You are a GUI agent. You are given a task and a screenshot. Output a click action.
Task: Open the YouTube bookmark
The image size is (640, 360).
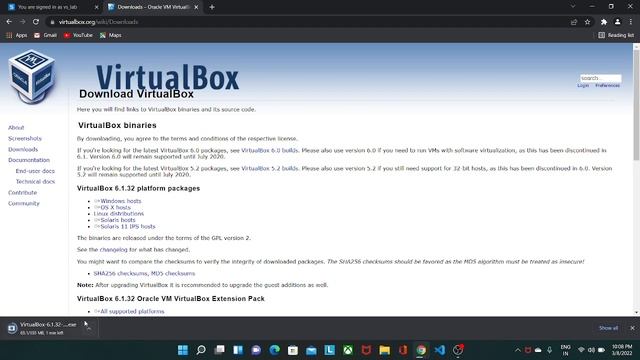click(78, 36)
